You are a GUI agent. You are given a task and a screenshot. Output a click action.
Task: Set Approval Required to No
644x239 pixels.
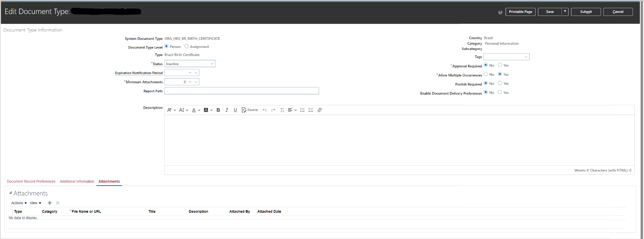(x=486, y=65)
